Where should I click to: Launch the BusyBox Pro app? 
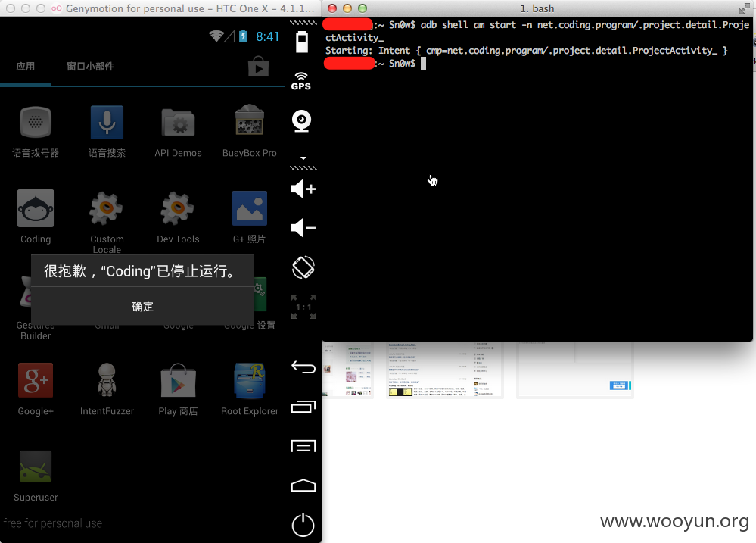(x=249, y=131)
